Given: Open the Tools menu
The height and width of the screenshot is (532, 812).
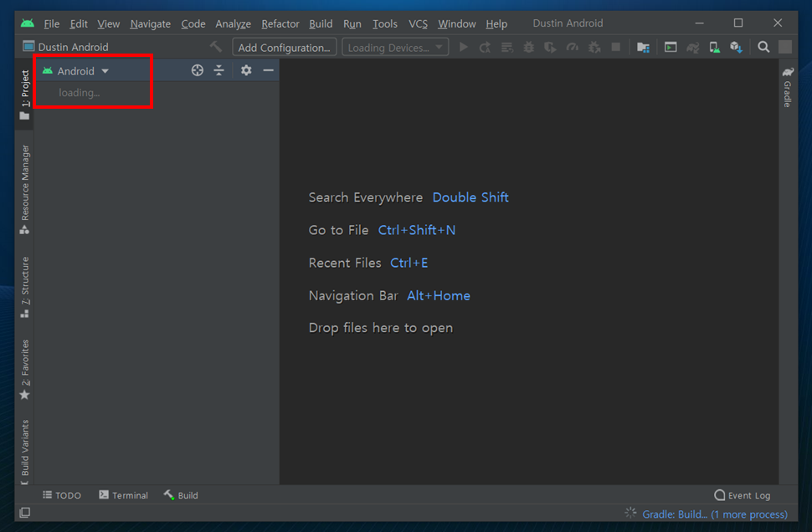Looking at the screenshot, I should pyautogui.click(x=385, y=23).
